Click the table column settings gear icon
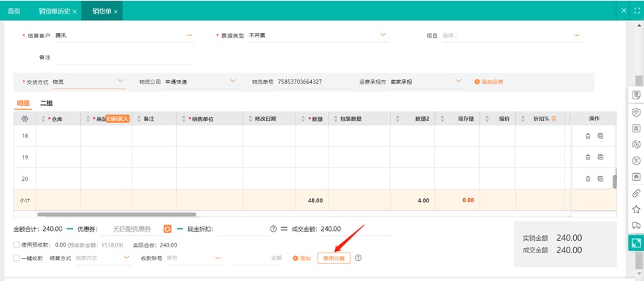 pyautogui.click(x=24, y=119)
